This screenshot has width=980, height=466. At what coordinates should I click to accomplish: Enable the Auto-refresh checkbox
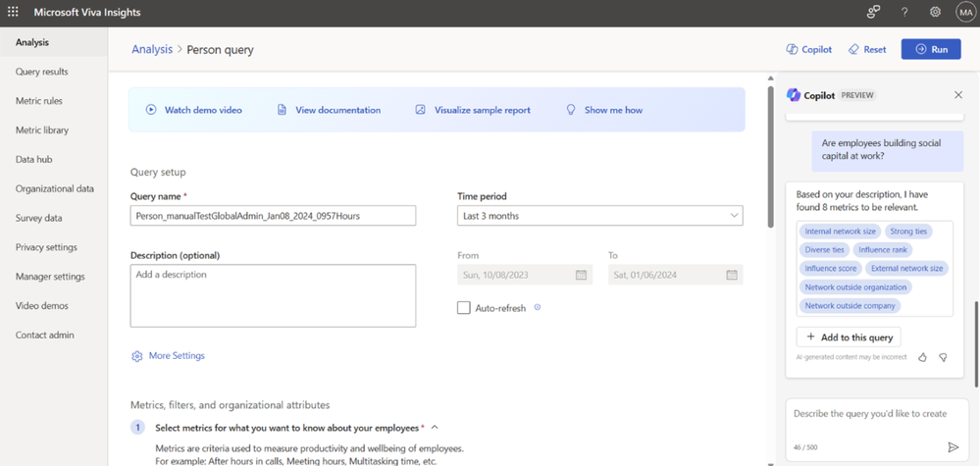coord(464,308)
